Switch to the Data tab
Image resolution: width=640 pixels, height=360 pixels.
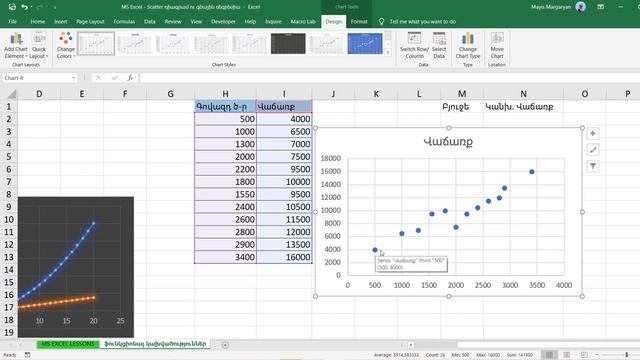(x=149, y=22)
